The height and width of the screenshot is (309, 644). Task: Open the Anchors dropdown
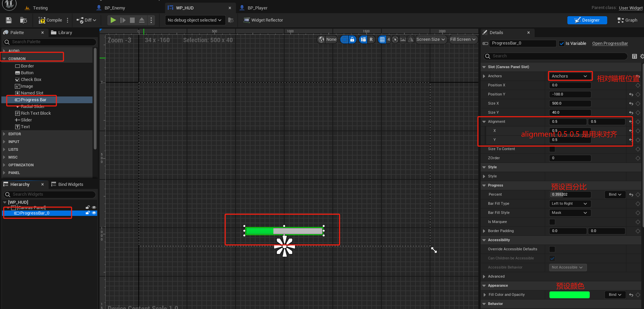point(570,76)
